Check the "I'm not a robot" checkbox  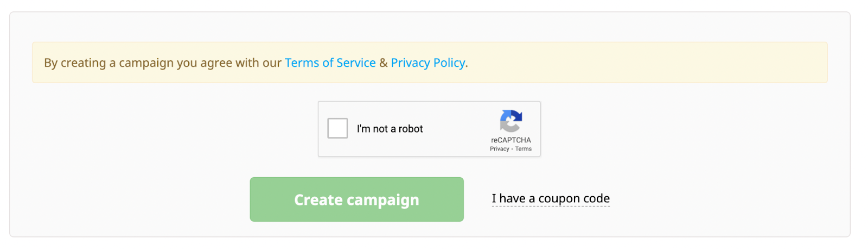click(x=337, y=129)
